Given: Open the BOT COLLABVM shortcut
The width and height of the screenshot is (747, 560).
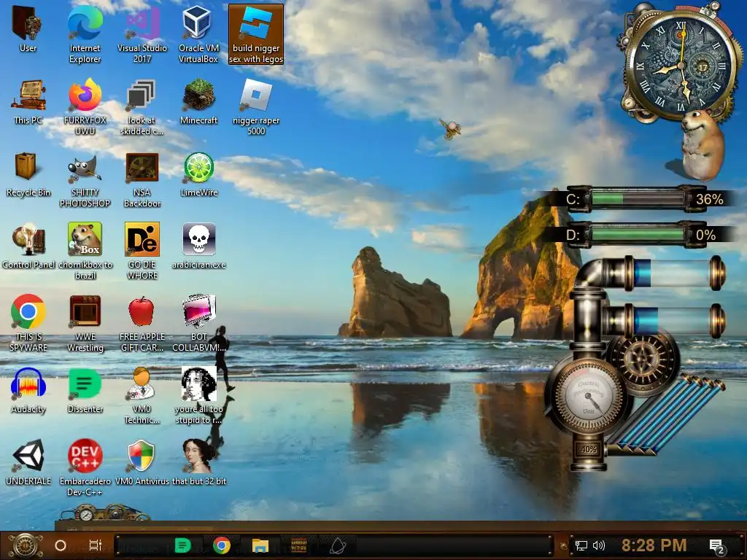Looking at the screenshot, I should tap(198, 323).
